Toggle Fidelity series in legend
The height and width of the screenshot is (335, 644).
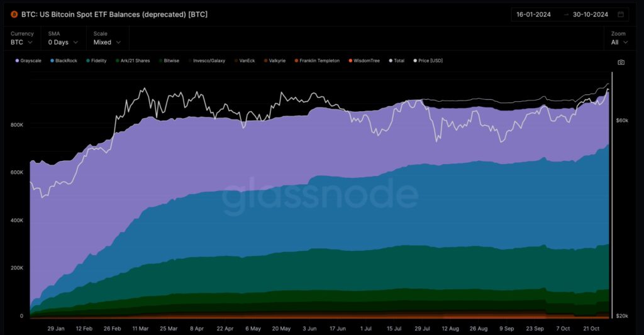pos(96,61)
